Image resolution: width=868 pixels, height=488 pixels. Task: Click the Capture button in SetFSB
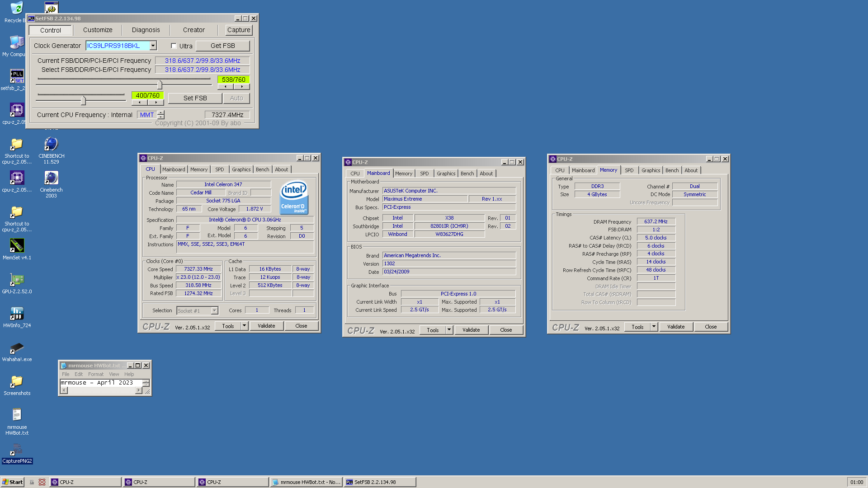(239, 30)
